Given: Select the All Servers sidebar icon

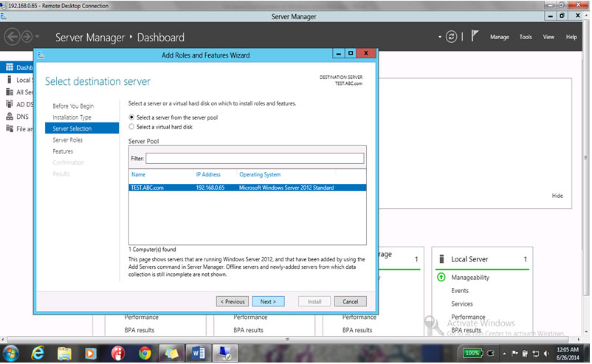Looking at the screenshot, I should [10, 92].
